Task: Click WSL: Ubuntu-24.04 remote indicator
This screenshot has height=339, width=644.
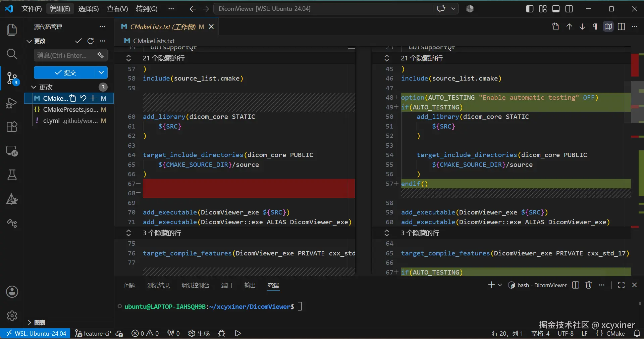Action: tap(35, 333)
